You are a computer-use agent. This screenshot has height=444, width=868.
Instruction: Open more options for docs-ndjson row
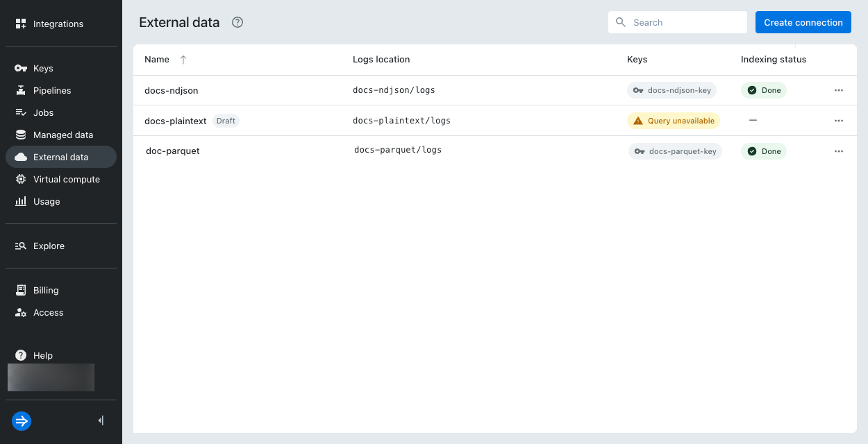839,90
